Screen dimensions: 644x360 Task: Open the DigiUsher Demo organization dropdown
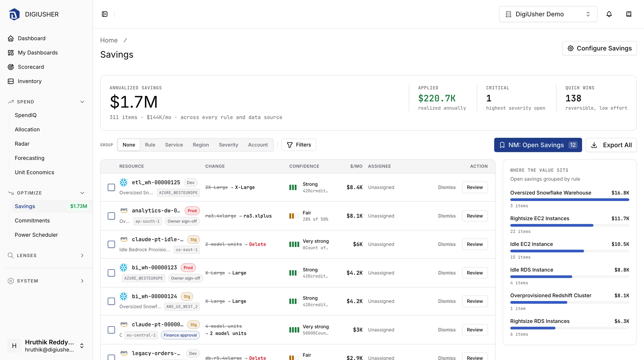548,14
